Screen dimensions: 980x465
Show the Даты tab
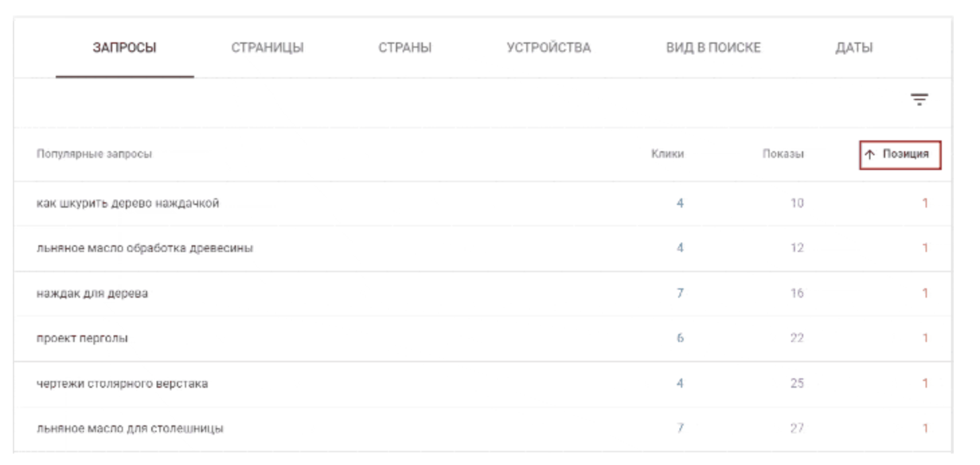tap(854, 48)
